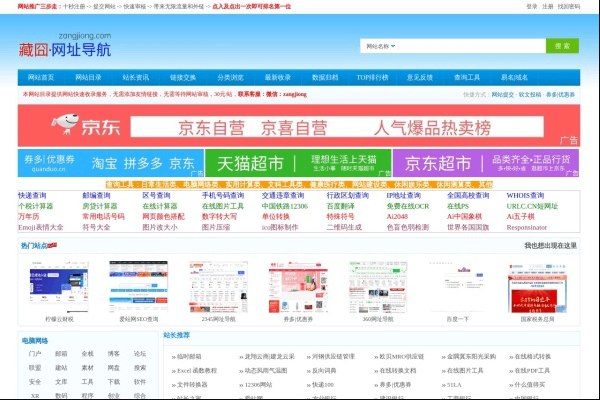Open 意见反馈 nav item
The height and width of the screenshot is (400, 600).
point(420,77)
